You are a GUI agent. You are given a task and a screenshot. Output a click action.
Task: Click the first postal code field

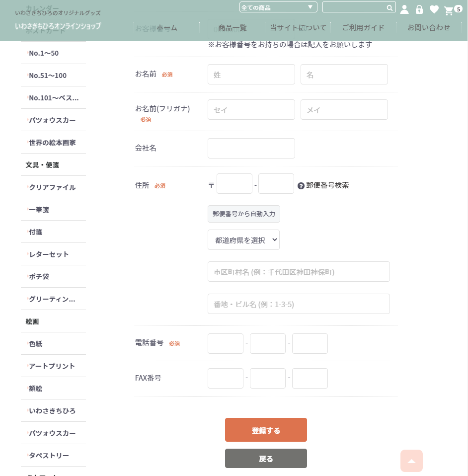click(234, 184)
